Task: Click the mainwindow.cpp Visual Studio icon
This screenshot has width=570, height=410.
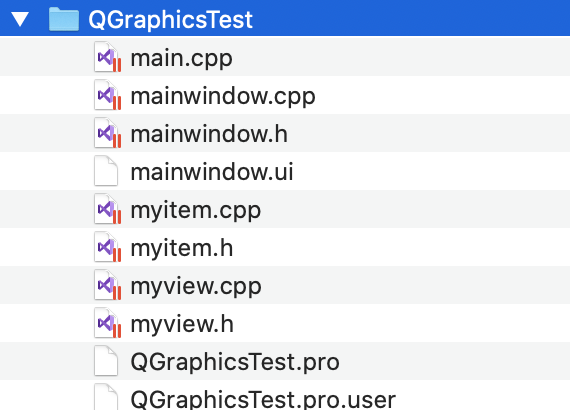Action: [108, 95]
